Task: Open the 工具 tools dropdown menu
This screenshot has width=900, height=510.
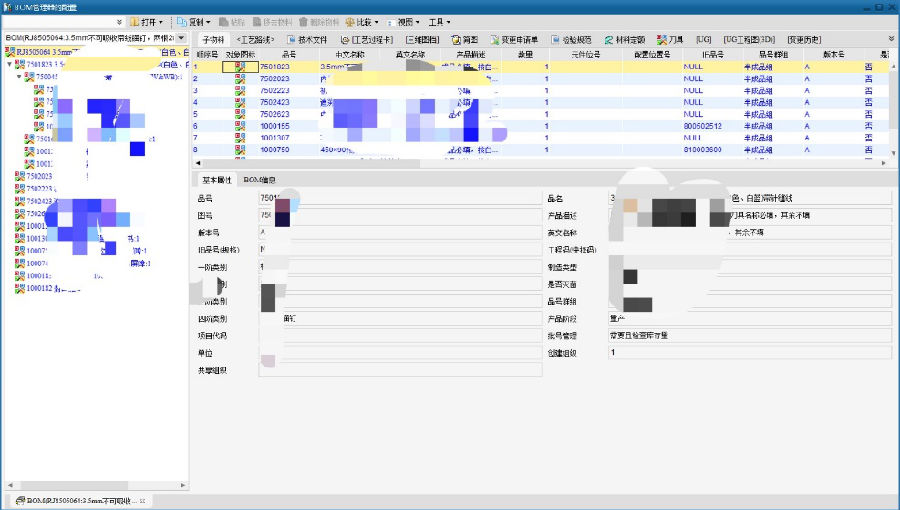Action: pos(438,21)
